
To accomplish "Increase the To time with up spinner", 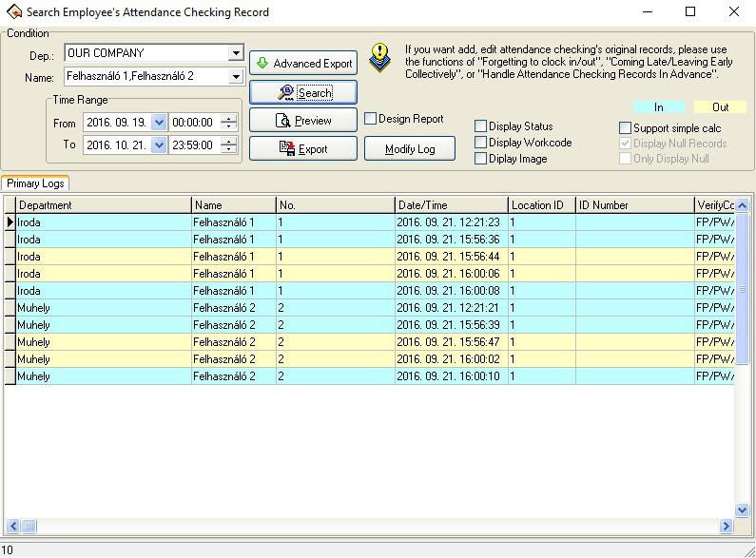I will [229, 141].
